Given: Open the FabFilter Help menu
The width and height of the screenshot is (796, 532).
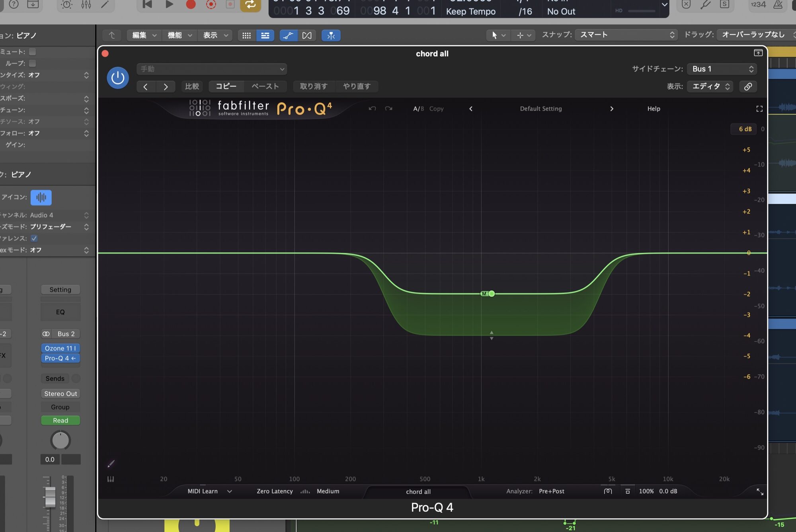Looking at the screenshot, I should [654, 109].
